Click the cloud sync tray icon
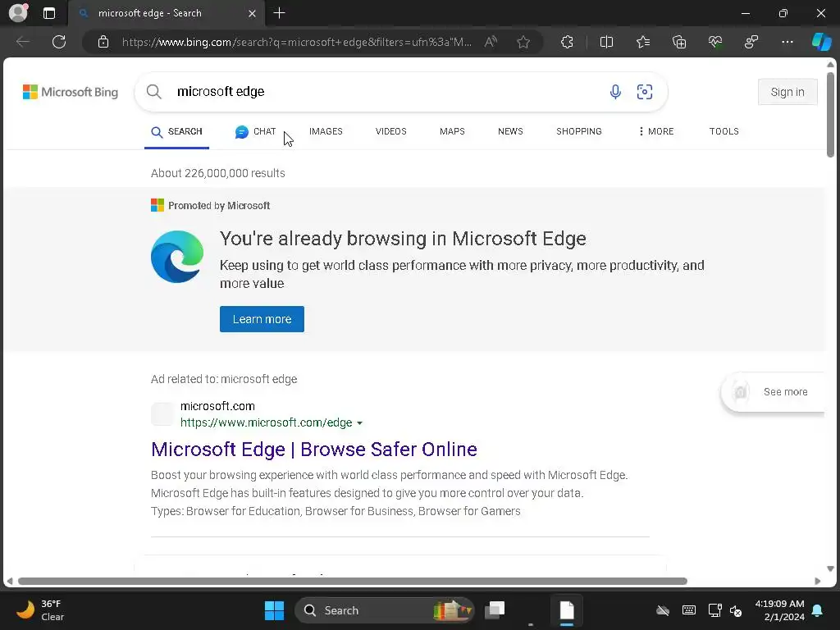The height and width of the screenshot is (630, 840). pyautogui.click(x=663, y=610)
